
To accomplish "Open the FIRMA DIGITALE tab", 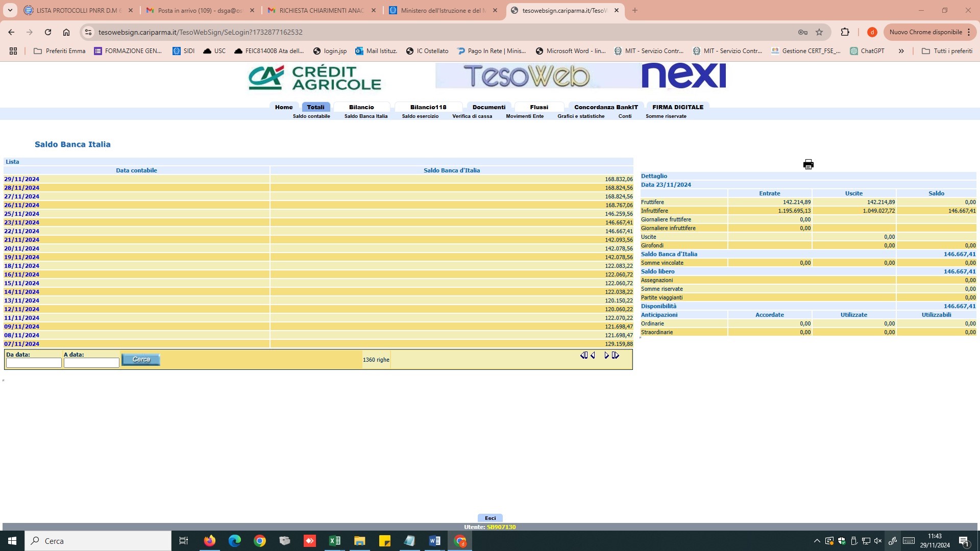I will (677, 107).
